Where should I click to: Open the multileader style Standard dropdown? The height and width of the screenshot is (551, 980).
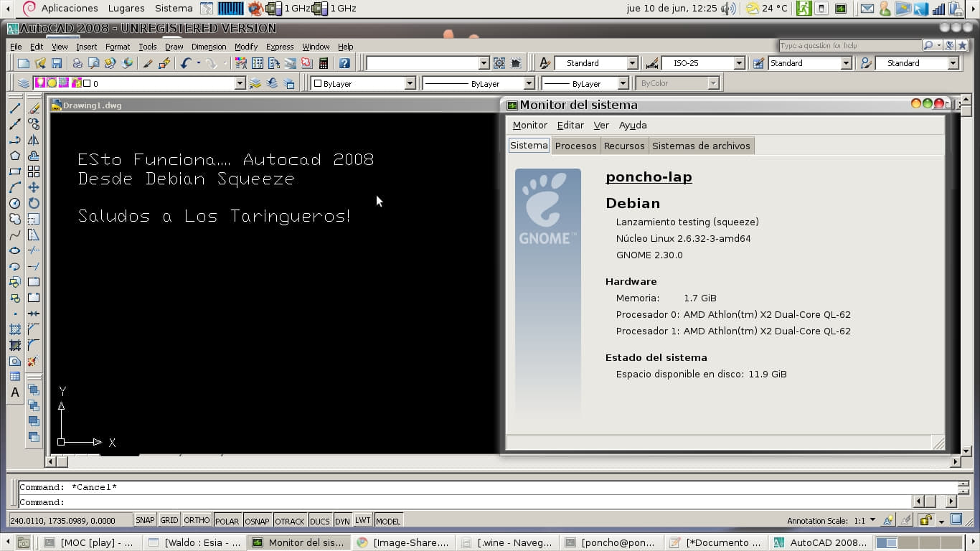[953, 63]
